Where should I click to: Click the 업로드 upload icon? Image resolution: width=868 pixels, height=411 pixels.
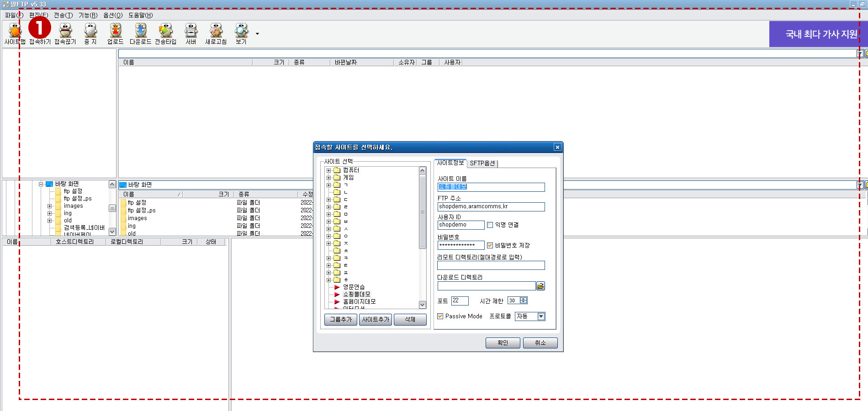[115, 34]
